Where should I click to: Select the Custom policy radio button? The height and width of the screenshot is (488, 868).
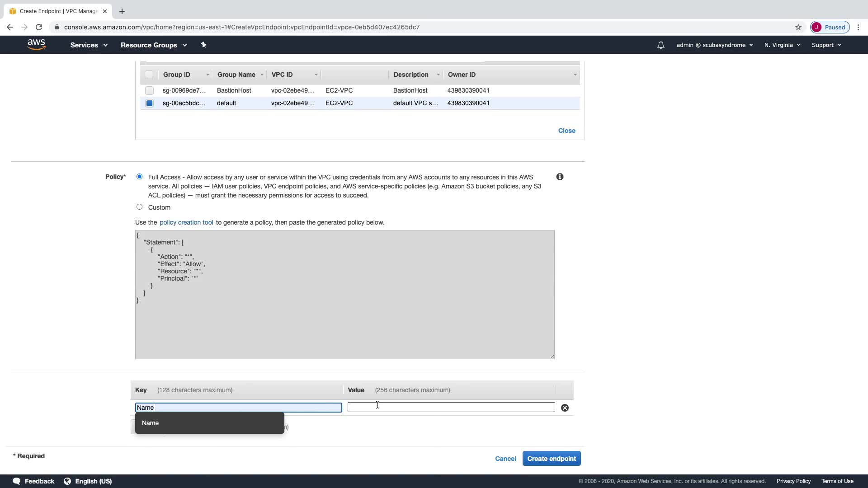[139, 207]
